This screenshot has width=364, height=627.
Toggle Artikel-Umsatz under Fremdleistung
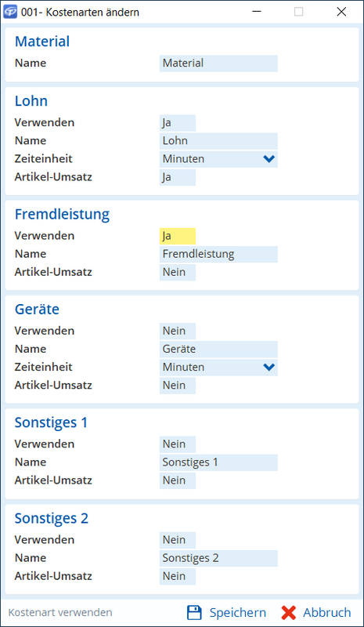pos(178,272)
